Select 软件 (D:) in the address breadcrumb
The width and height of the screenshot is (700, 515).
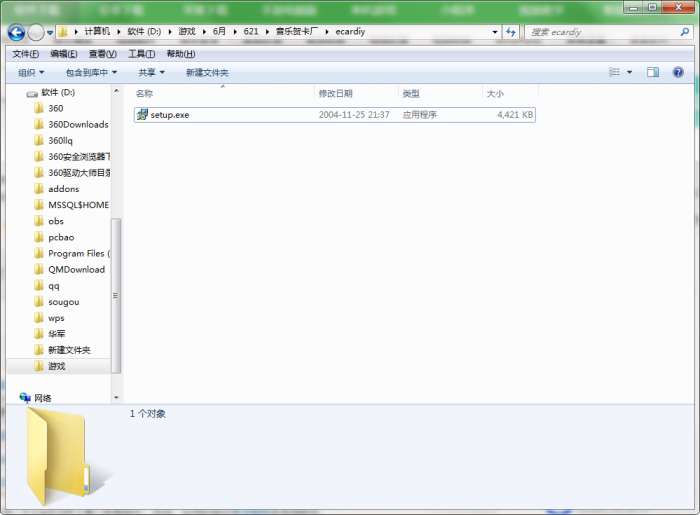pos(144,31)
